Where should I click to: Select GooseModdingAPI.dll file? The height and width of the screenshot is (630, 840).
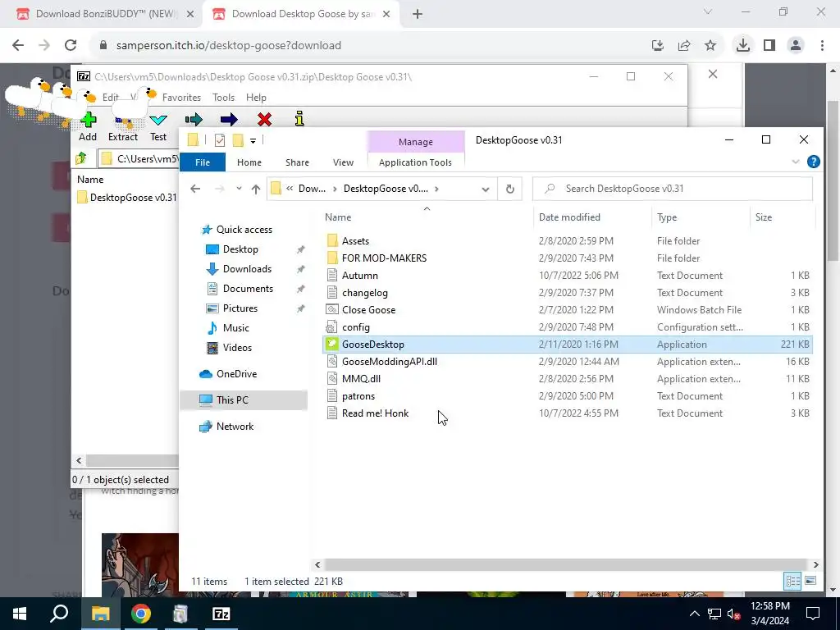tap(390, 362)
